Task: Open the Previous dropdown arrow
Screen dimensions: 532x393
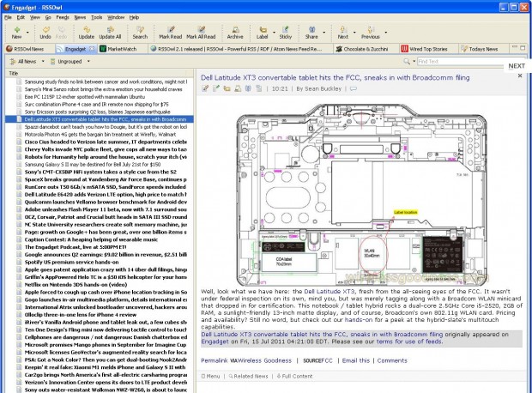Action: 386,33
